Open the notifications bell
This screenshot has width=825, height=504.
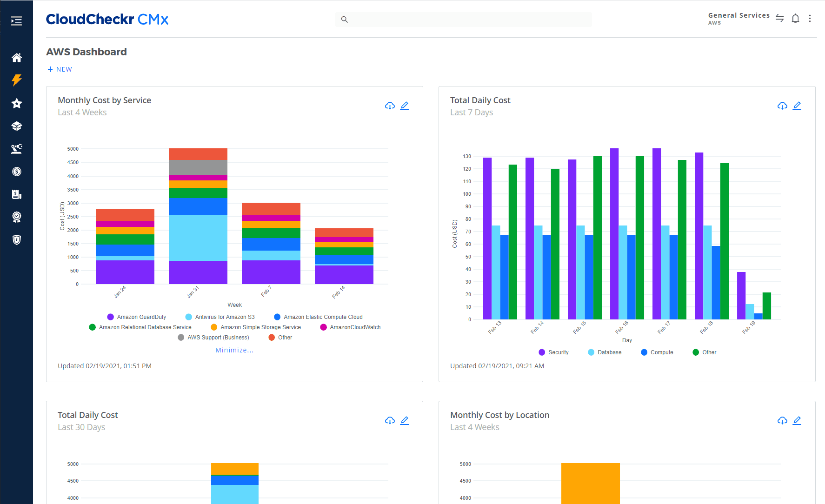tap(796, 19)
